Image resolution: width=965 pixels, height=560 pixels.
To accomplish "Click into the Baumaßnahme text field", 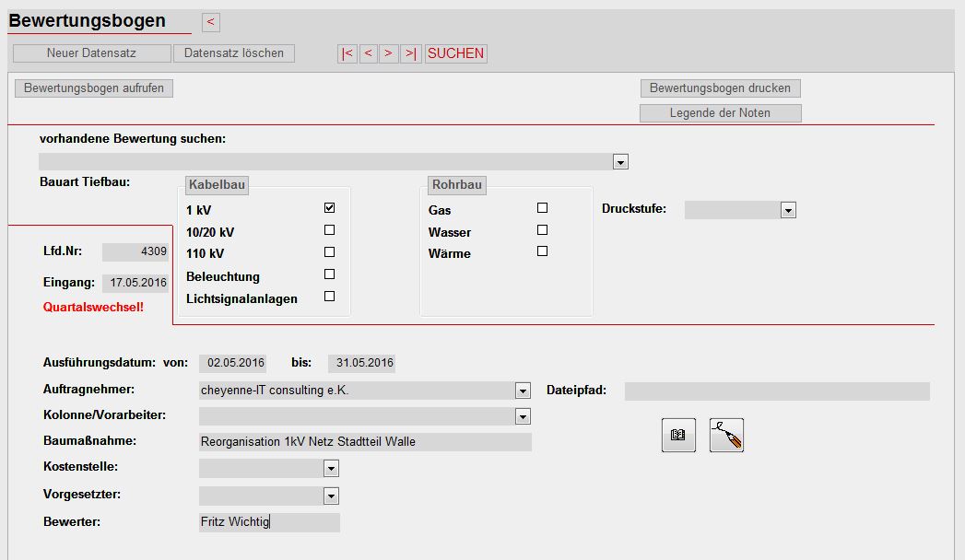I will click(364, 442).
